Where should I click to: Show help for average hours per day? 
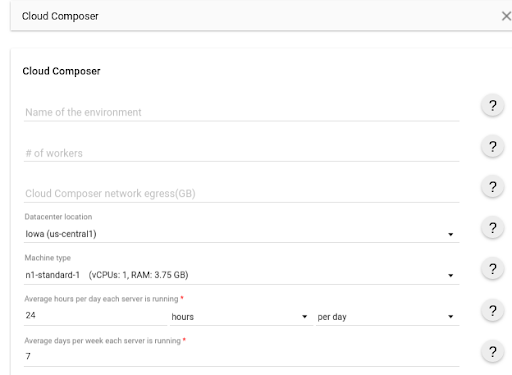coord(492,311)
